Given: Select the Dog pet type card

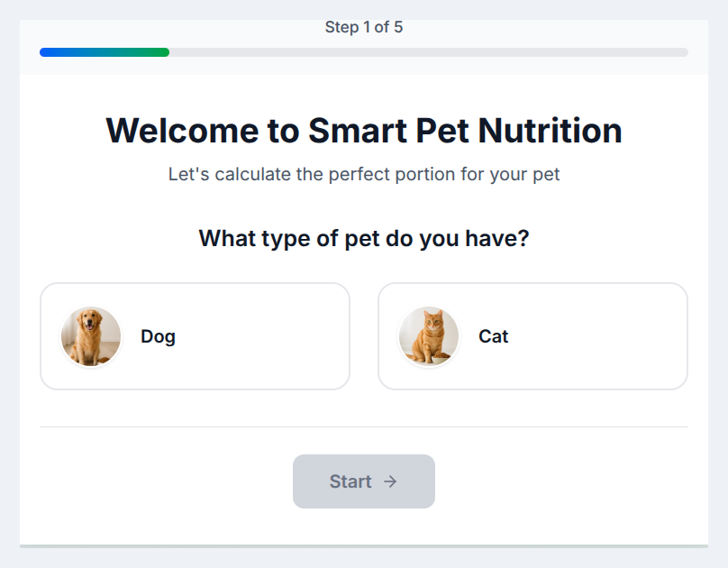Looking at the screenshot, I should coord(195,336).
